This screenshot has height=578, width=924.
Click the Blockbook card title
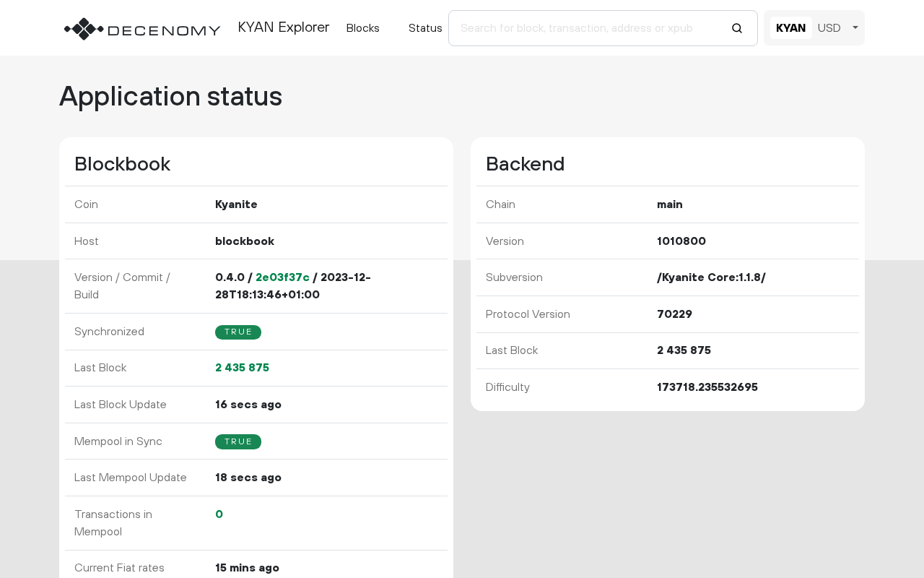coord(122,164)
